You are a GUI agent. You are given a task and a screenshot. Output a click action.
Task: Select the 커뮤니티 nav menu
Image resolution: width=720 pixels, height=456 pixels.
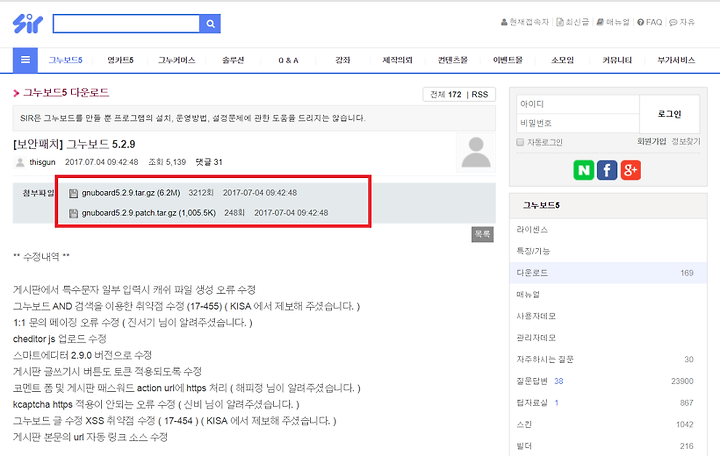(617, 60)
